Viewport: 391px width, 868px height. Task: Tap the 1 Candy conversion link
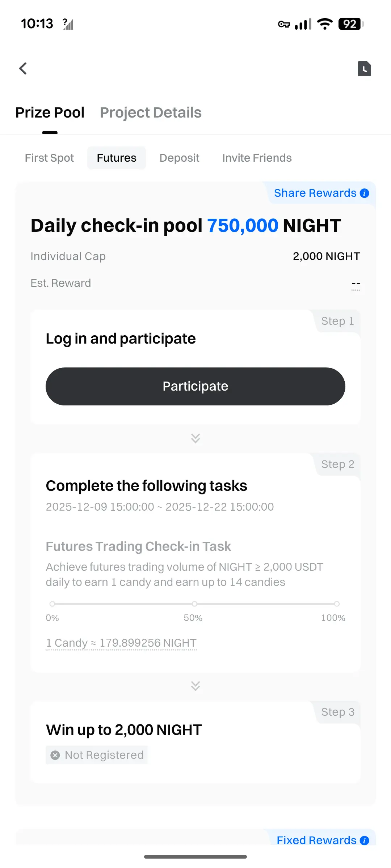[121, 643]
